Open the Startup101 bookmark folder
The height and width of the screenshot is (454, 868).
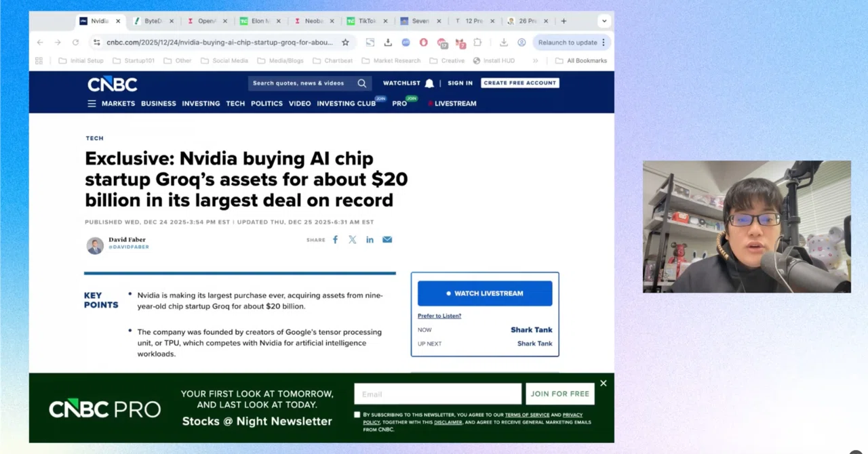coord(134,60)
